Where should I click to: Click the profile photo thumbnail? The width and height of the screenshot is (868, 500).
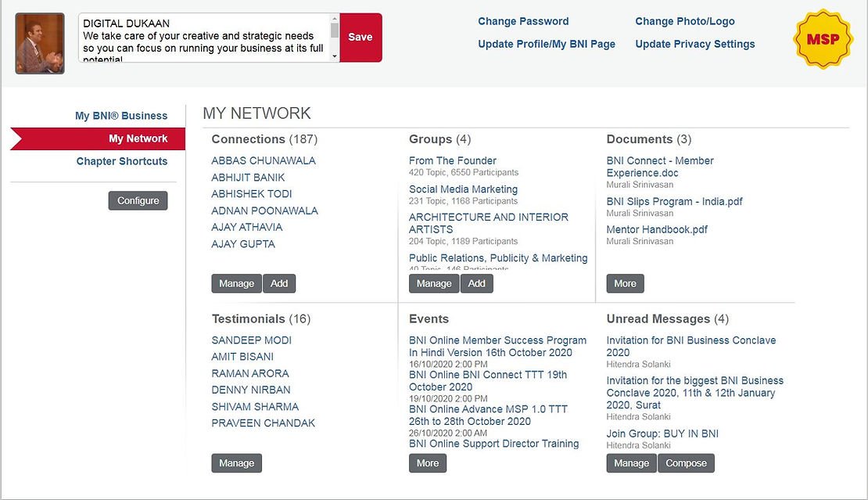(x=40, y=43)
